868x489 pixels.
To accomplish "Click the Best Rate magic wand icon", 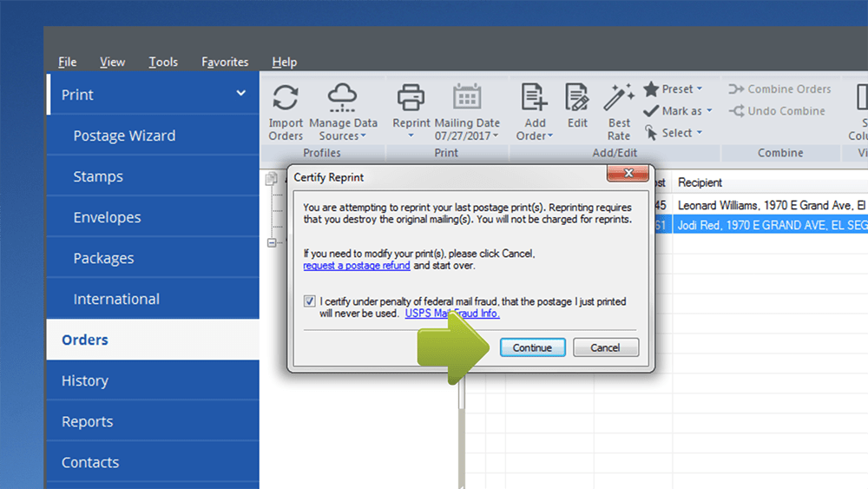I will click(x=618, y=97).
